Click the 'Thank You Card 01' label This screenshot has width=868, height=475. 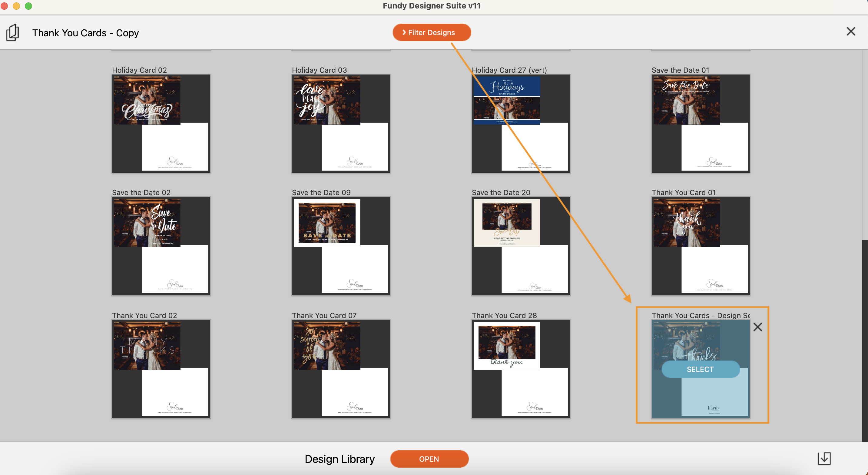684,192
